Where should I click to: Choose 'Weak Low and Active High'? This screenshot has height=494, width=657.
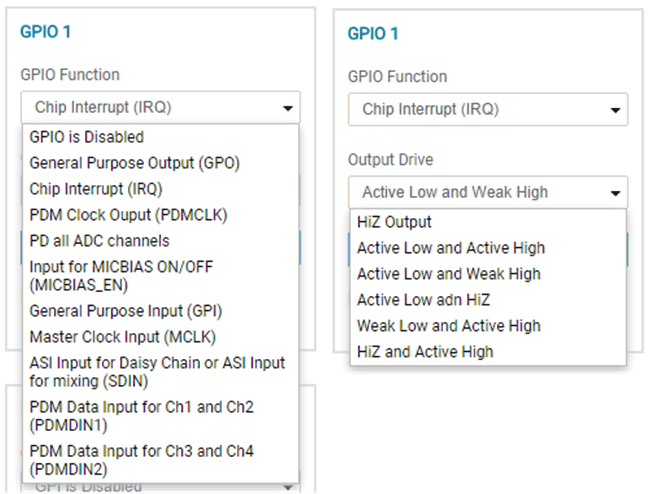[448, 326]
